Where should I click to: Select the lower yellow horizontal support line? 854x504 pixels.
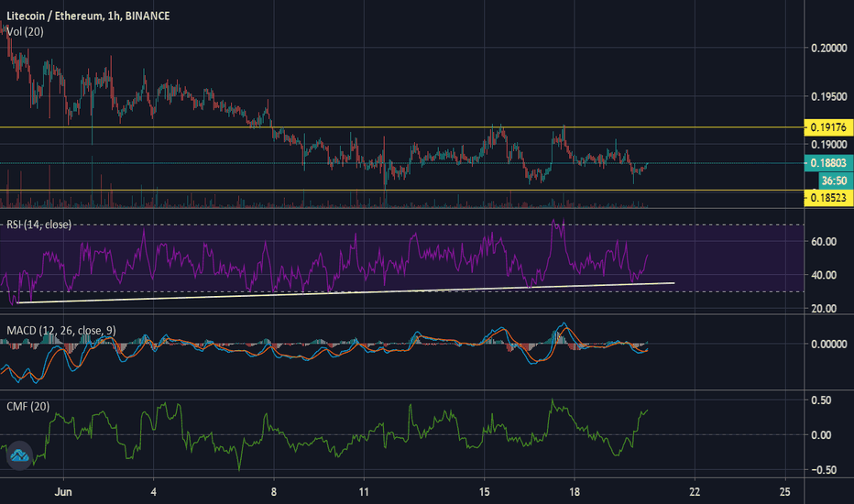point(402,191)
